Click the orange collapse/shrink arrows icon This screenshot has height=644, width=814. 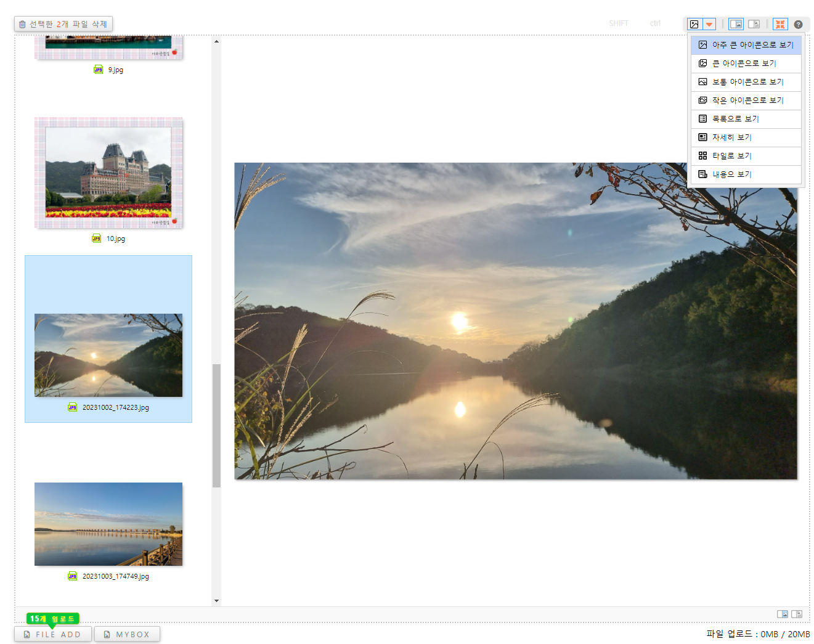click(780, 24)
